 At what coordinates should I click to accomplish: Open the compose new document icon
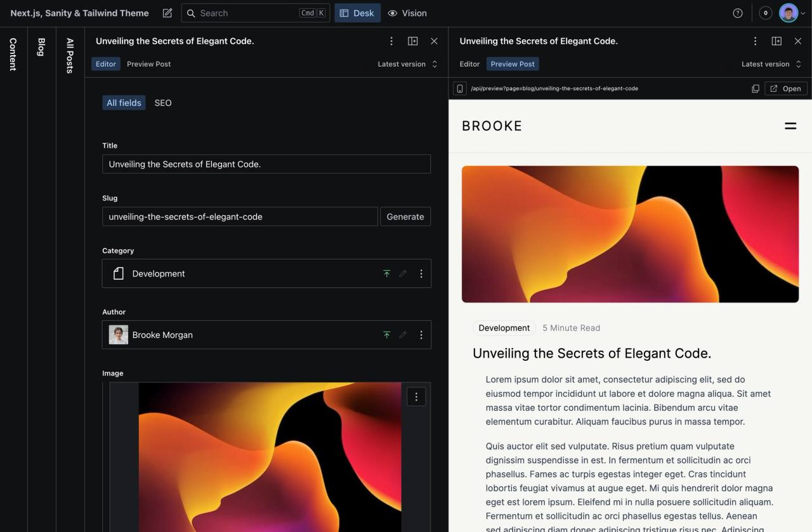(x=167, y=13)
